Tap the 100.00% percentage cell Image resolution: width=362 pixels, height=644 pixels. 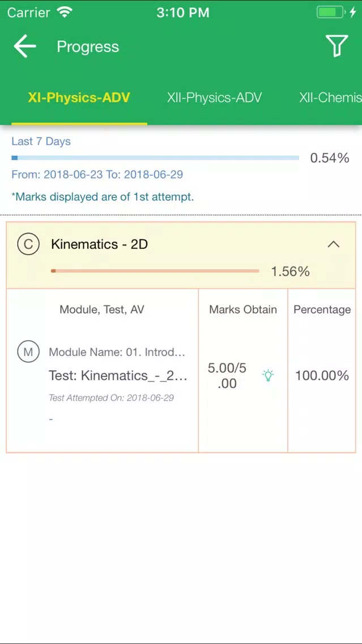tap(322, 375)
